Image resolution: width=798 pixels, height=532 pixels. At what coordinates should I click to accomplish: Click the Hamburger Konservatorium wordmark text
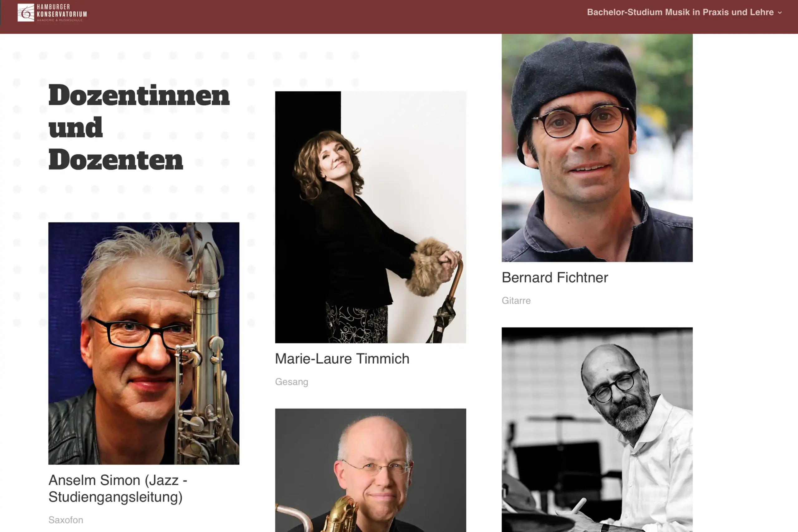(62, 11)
